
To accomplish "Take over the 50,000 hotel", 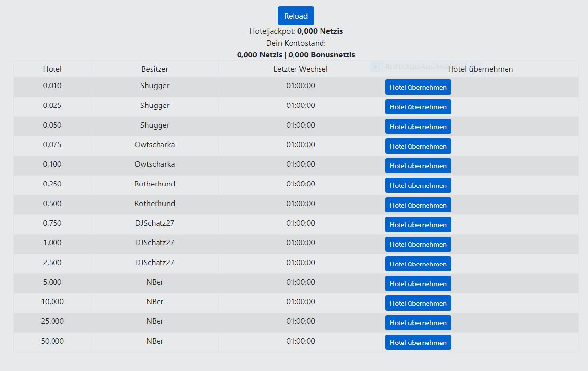I will click(x=418, y=343).
